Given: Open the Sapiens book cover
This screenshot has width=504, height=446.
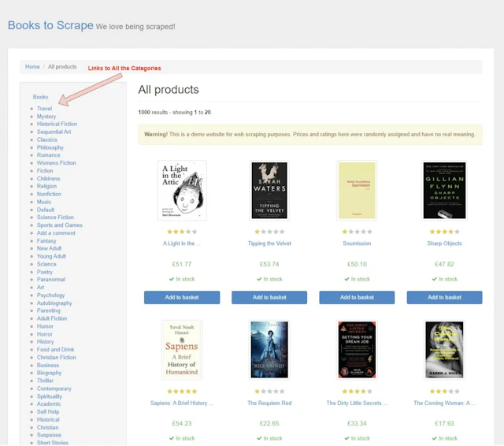Looking at the screenshot, I should point(182,350).
